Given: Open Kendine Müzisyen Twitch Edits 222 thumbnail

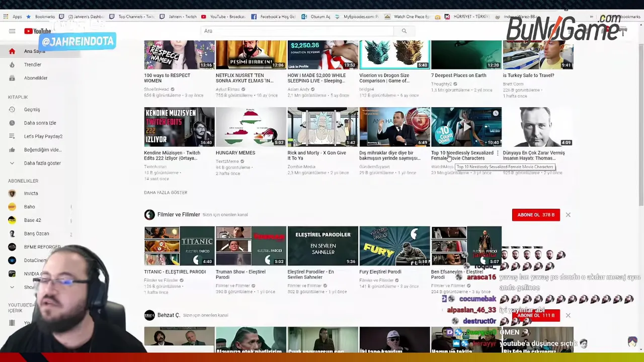Looking at the screenshot, I should click(179, 127).
